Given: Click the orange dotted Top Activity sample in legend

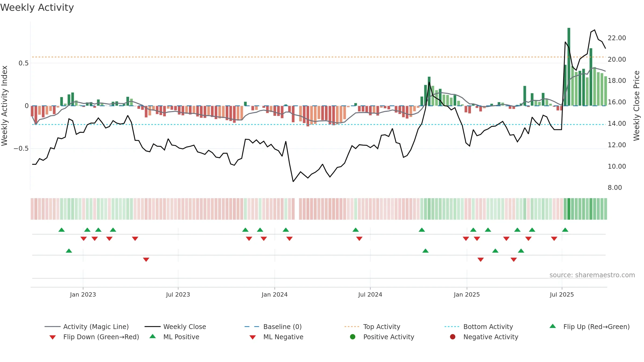Looking at the screenshot, I should click(352, 327).
